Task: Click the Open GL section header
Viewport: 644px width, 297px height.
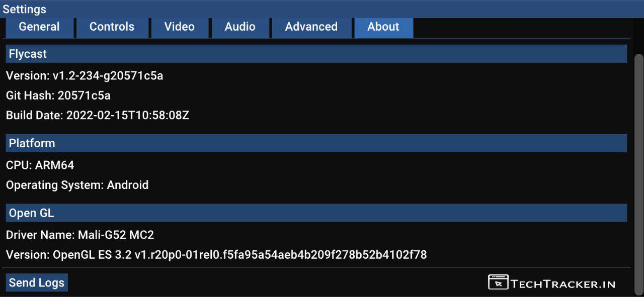Action: 316,213
